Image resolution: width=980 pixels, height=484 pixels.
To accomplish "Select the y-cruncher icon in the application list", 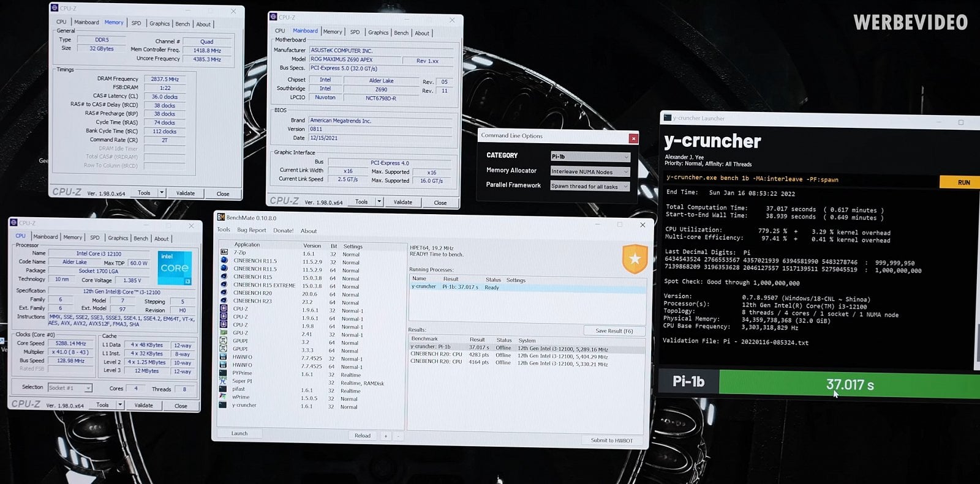I will 224,405.
